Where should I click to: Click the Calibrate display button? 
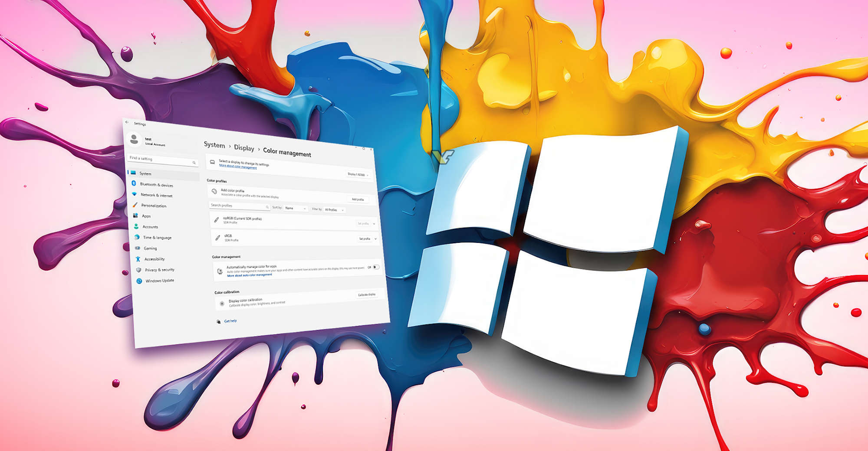click(367, 294)
